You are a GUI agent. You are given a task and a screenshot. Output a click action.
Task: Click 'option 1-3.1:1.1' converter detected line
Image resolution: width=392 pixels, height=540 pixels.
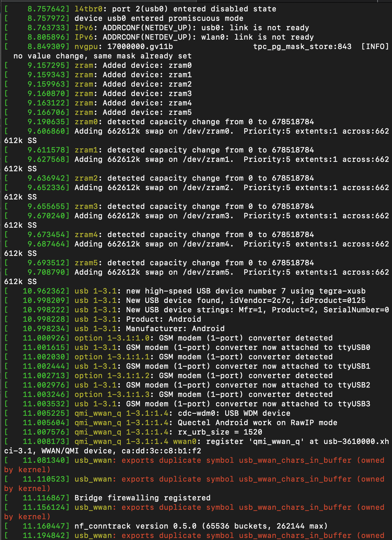(x=168, y=357)
